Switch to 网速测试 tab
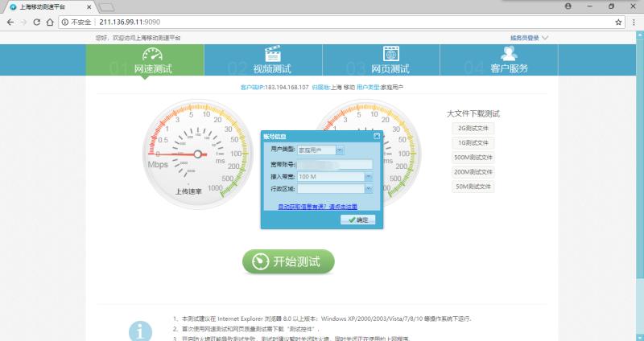This screenshot has height=341, width=644. [x=145, y=60]
